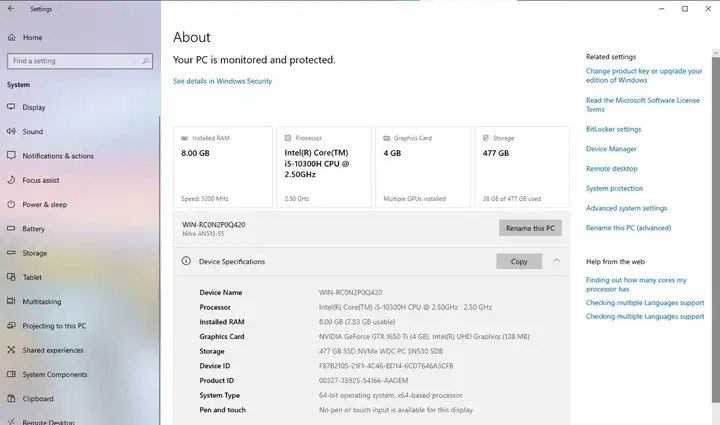720x425 pixels.
Task: Select the Sound speaker icon
Action: [11, 131]
